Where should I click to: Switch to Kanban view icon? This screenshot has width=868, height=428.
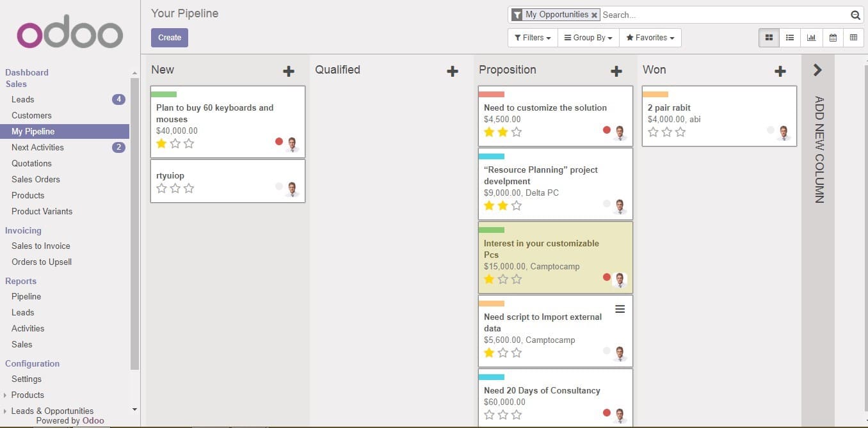coord(769,38)
